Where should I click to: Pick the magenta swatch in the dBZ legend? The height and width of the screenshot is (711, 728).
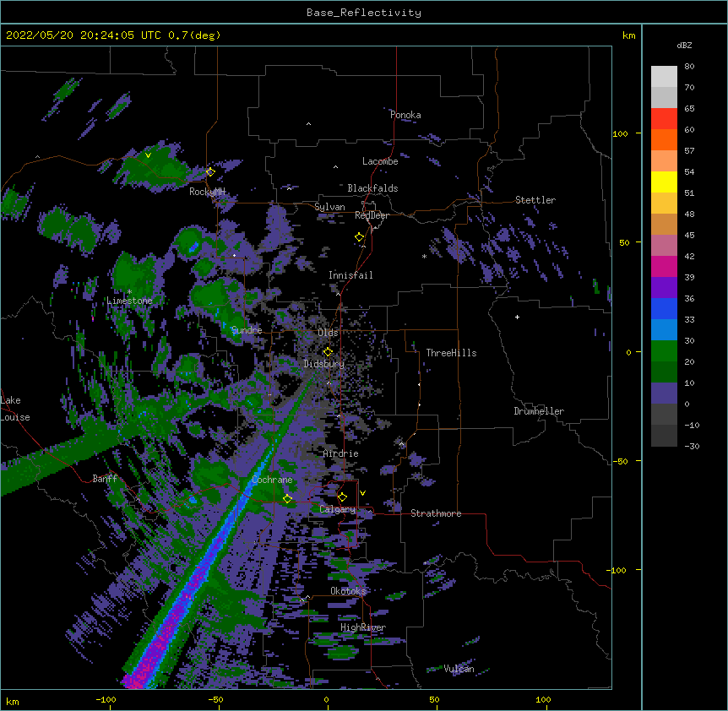click(664, 266)
